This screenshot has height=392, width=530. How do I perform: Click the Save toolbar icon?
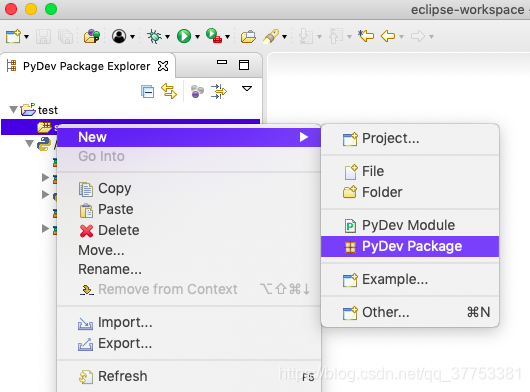tap(44, 36)
